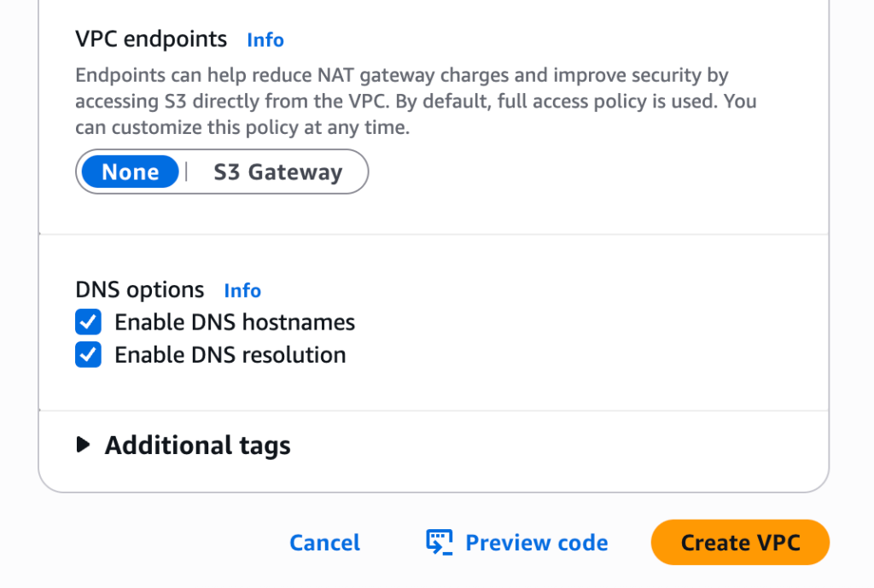Click the Enable DNS hostnames label text
This screenshot has width=874, height=588.
click(x=235, y=323)
